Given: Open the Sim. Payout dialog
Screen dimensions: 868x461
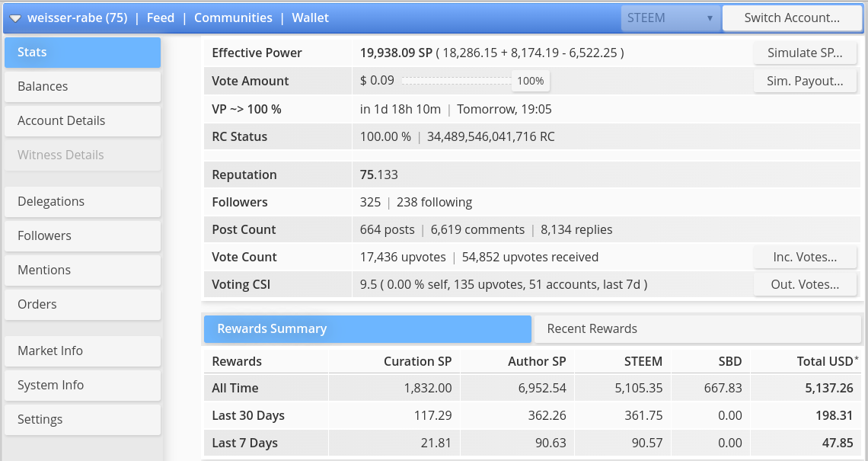Looking at the screenshot, I should coord(805,81).
